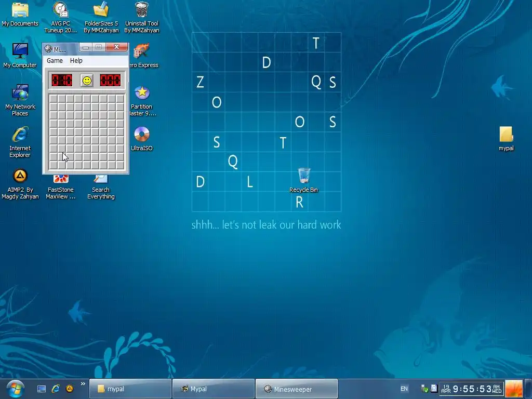Image resolution: width=532 pixels, height=399 pixels.
Task: Select the My Network Places icon
Action: (20, 100)
